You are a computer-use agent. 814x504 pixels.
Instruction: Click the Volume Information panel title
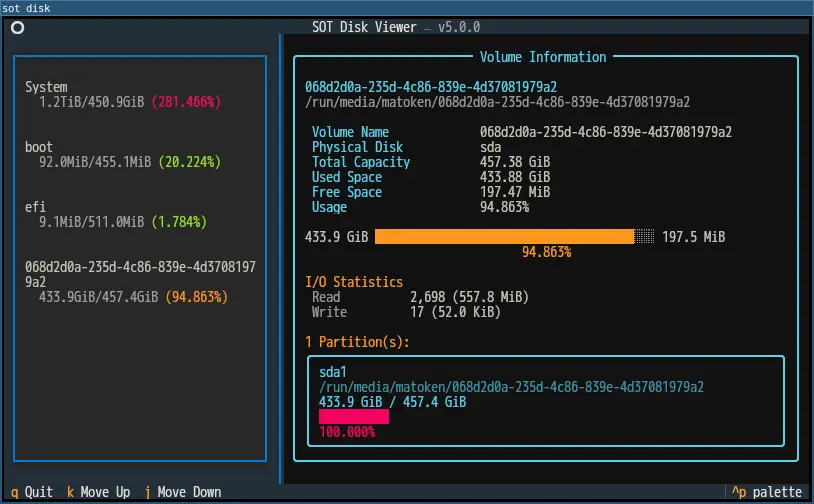click(542, 57)
